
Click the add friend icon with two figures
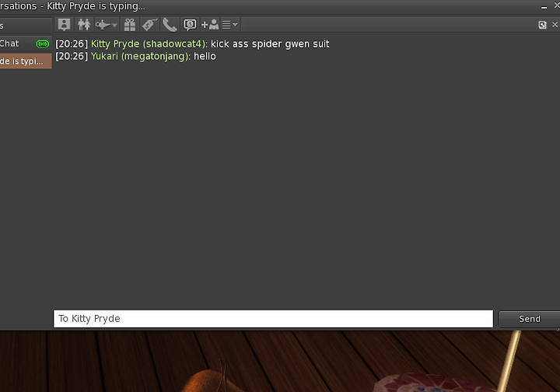coord(84,25)
